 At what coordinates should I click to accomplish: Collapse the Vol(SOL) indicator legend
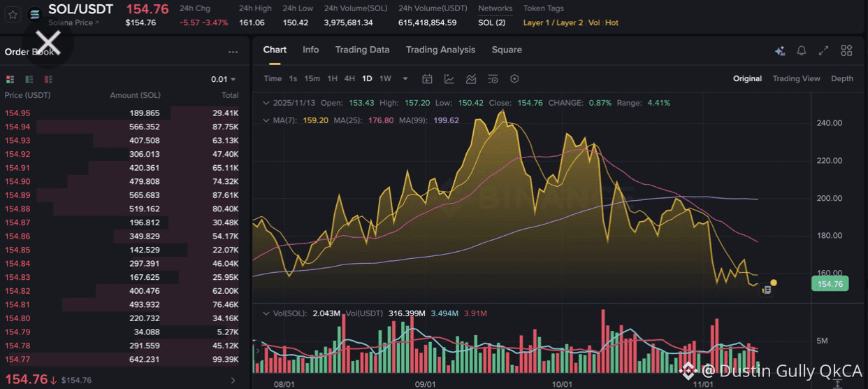[266, 313]
